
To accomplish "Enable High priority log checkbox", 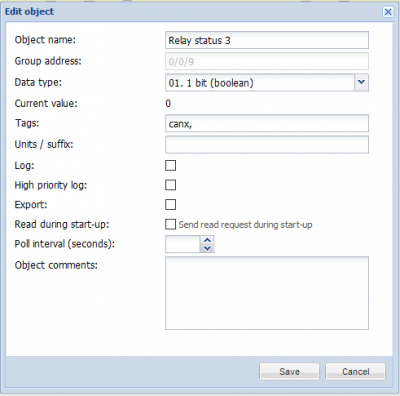I will 170,185.
